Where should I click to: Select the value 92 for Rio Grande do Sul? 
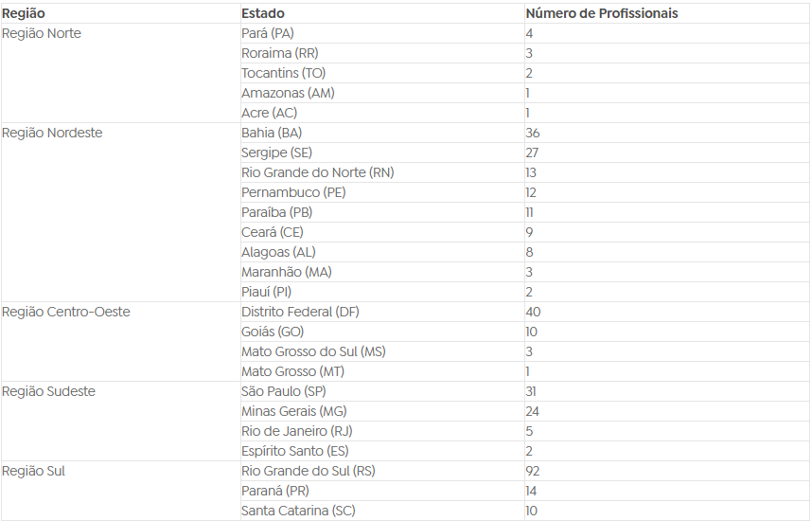(x=533, y=471)
